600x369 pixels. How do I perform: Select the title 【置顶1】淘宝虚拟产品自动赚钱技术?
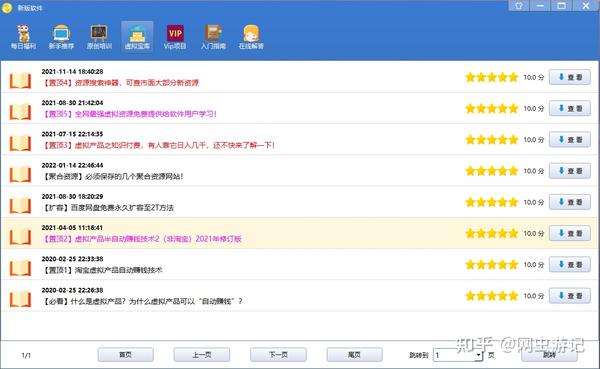coord(102,270)
